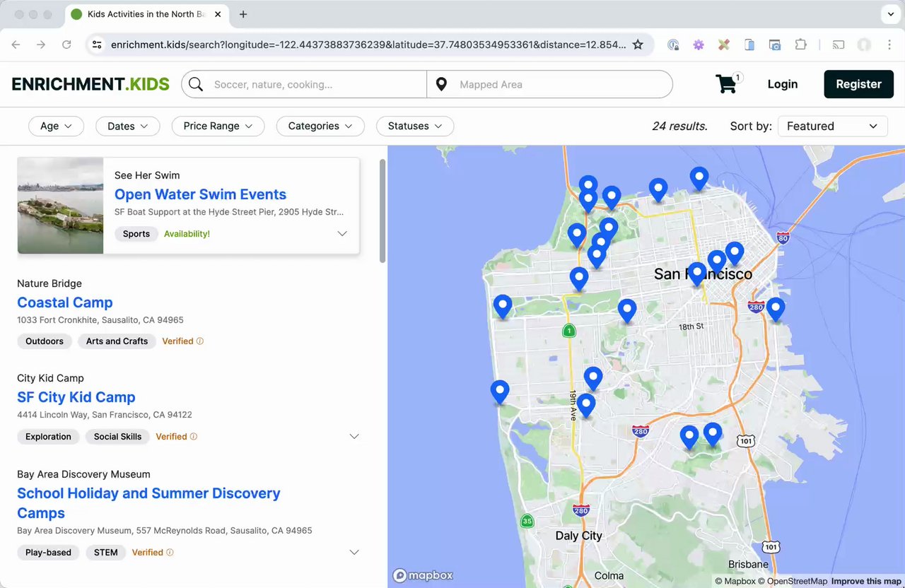Click the location pin icon beside Mapped Area

pos(441,85)
